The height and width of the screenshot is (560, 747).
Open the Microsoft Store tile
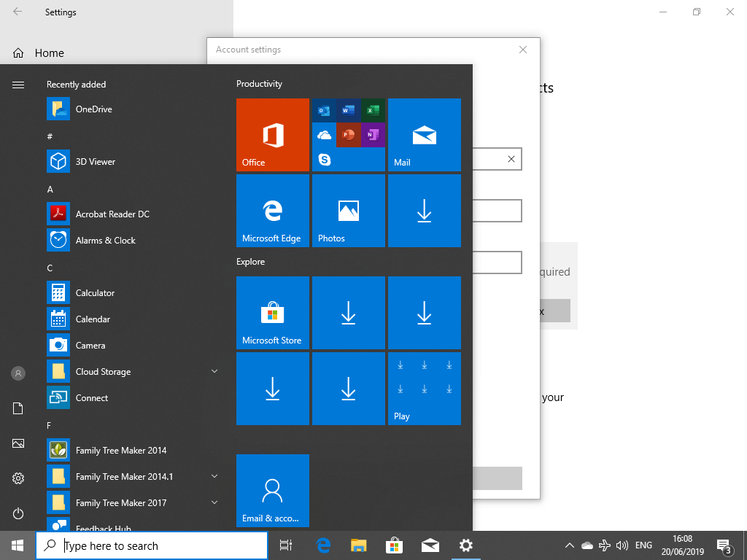click(x=273, y=312)
